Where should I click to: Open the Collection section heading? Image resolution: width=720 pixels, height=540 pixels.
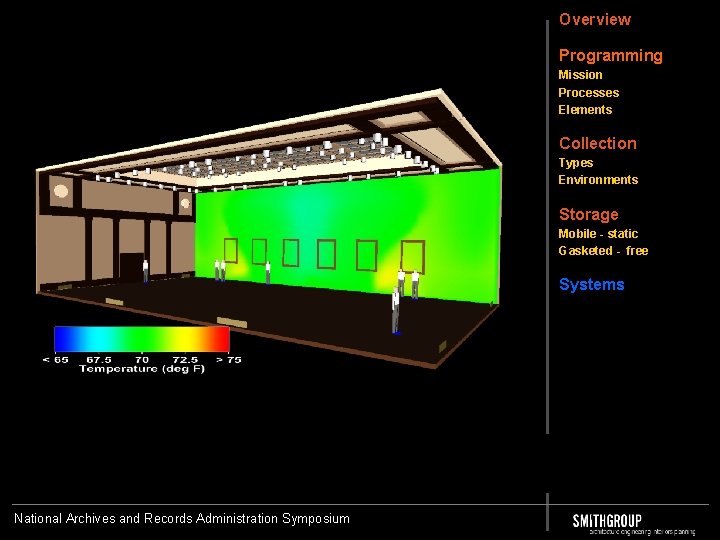pyautogui.click(x=597, y=143)
